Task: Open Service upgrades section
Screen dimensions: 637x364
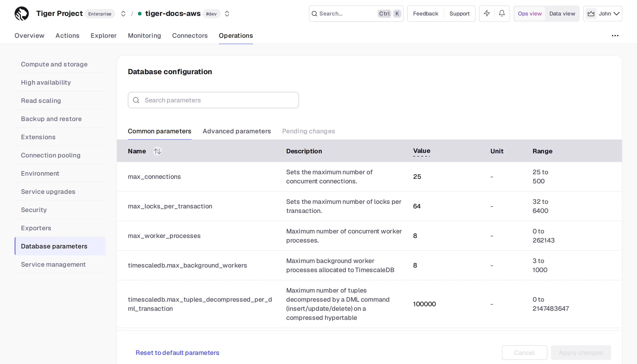Action: (x=60, y=192)
